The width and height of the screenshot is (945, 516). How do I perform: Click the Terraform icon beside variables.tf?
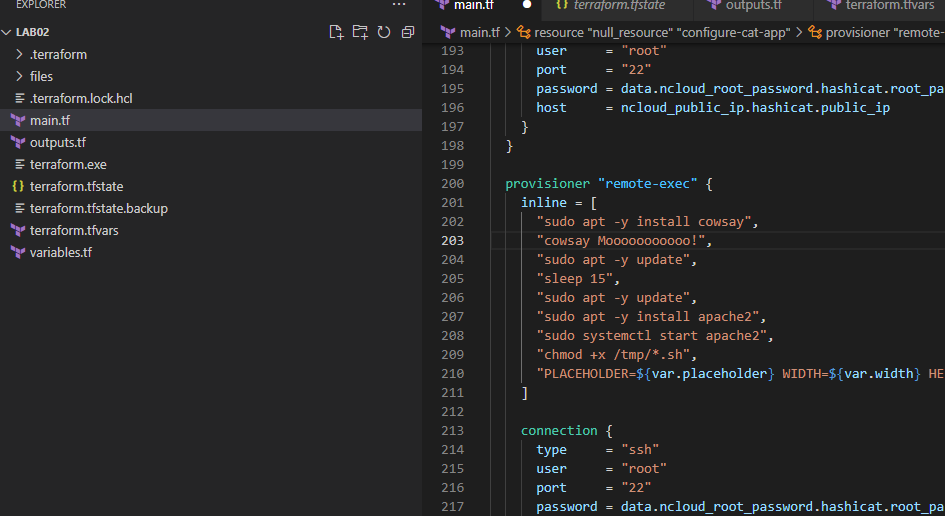[18, 252]
